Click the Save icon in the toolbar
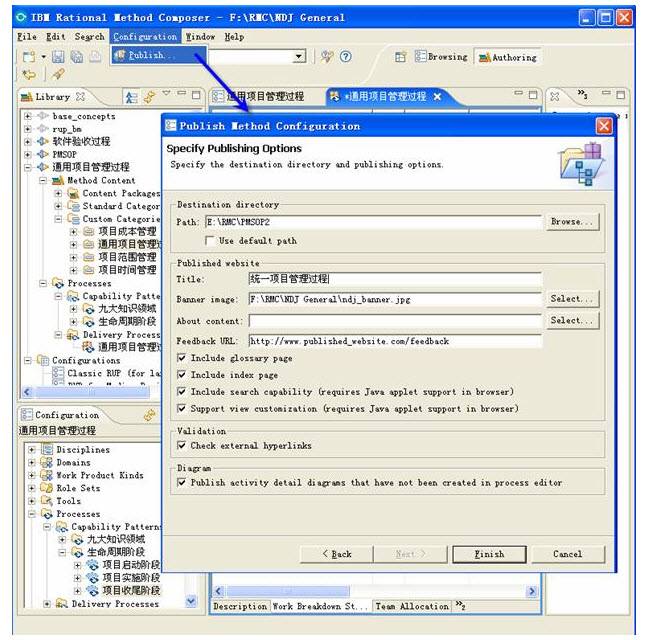The width and height of the screenshot is (645, 640). coord(57,58)
